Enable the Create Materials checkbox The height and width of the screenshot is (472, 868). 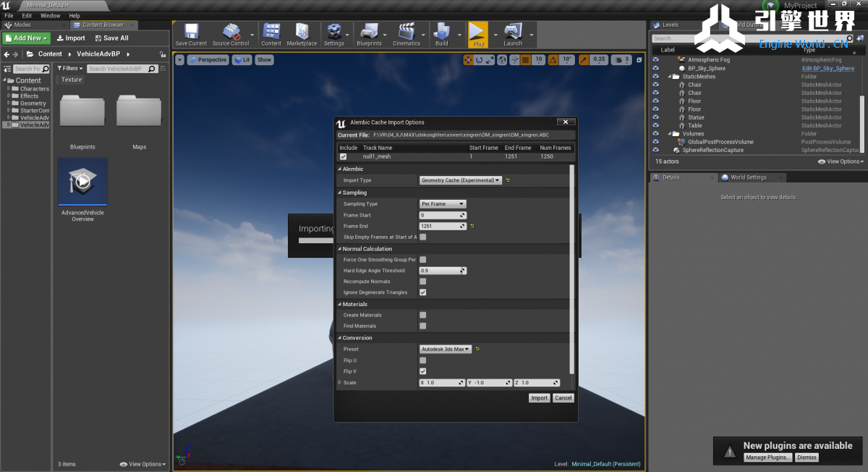click(423, 315)
